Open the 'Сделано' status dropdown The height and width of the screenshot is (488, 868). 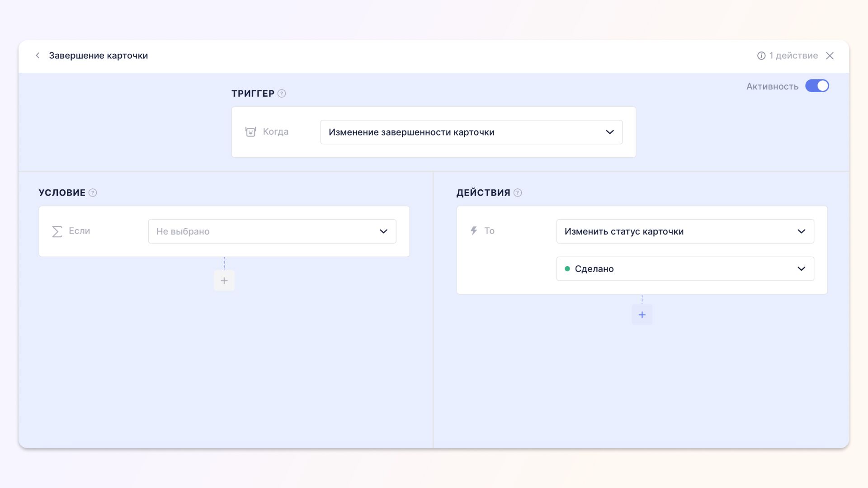[x=685, y=269]
